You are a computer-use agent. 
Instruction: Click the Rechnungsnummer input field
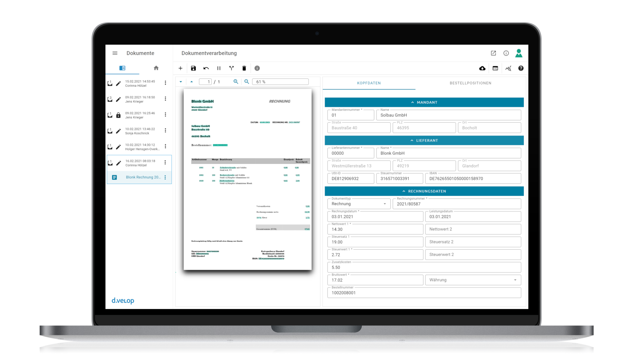click(457, 204)
